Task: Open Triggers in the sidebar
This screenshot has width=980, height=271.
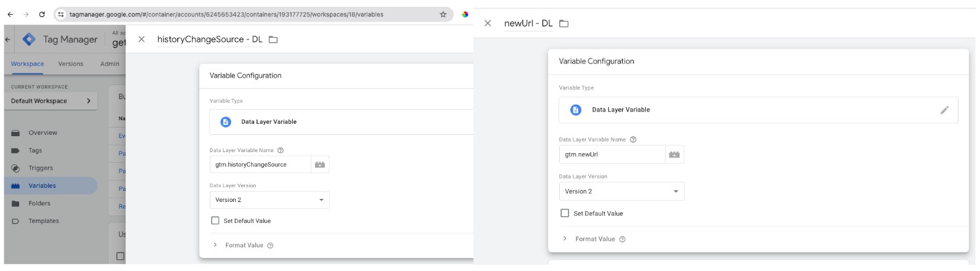Action: click(41, 168)
